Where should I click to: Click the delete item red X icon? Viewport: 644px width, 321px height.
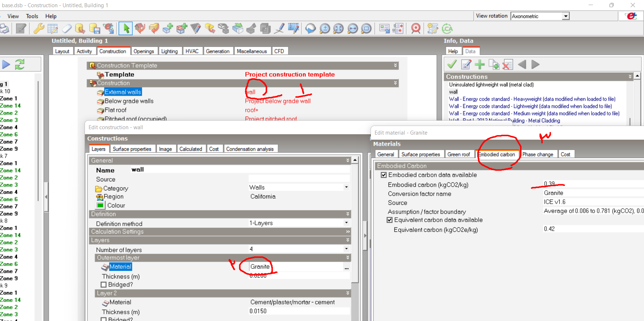coord(507,64)
